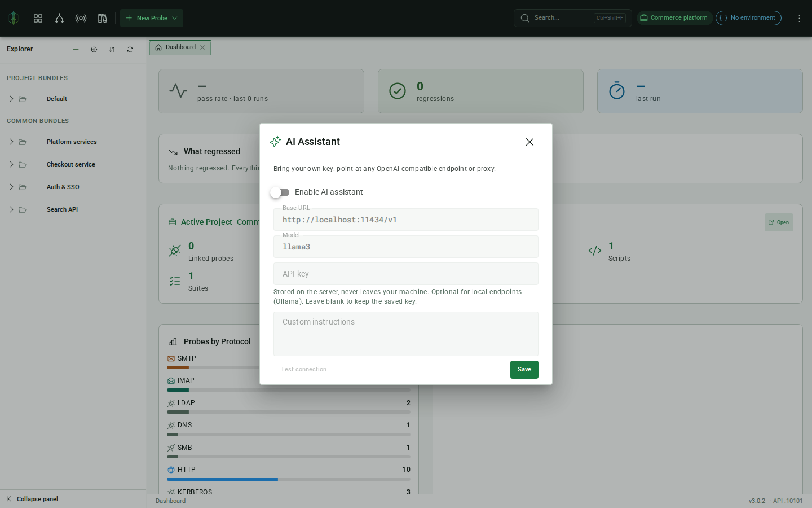
Task: Click Test connection link
Action: (303, 370)
